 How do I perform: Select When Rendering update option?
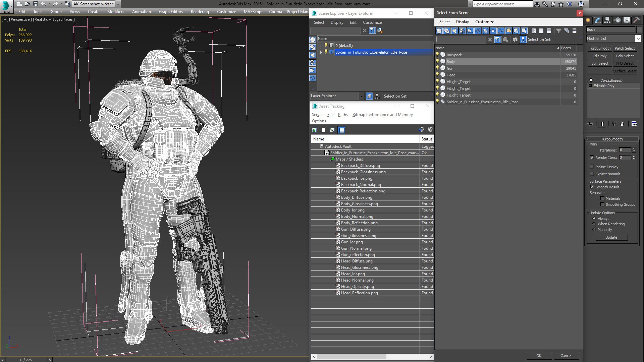(594, 224)
